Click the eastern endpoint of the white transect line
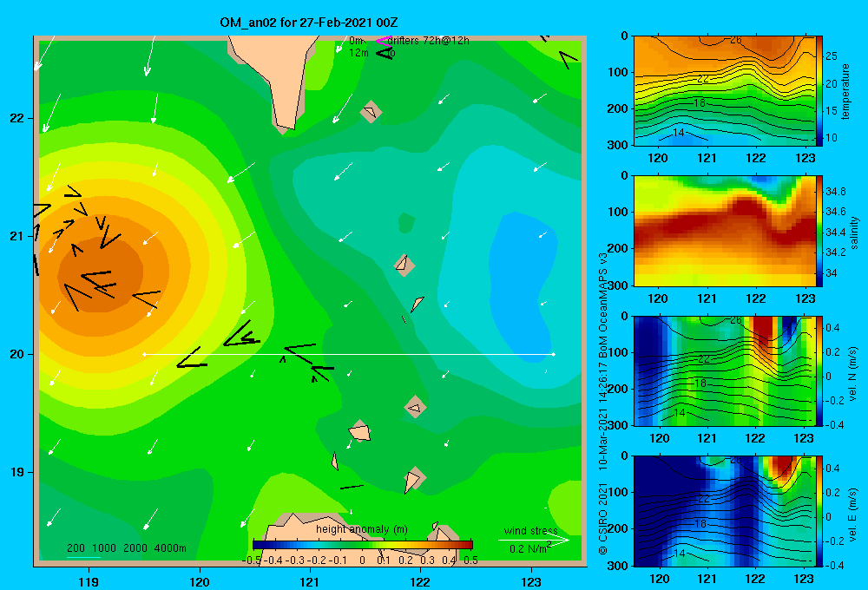The image size is (868, 590). pos(554,354)
